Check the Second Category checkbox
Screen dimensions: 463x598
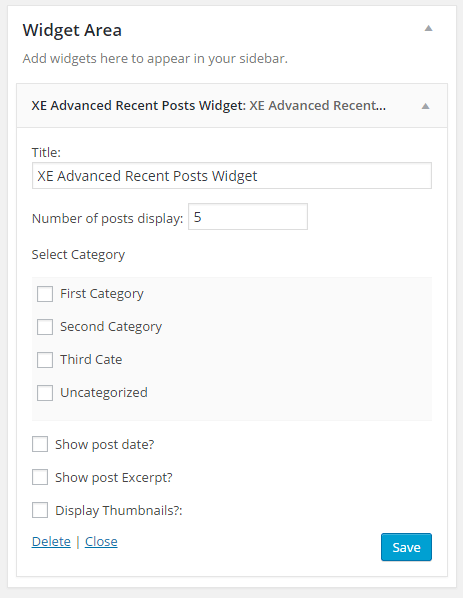tap(45, 327)
